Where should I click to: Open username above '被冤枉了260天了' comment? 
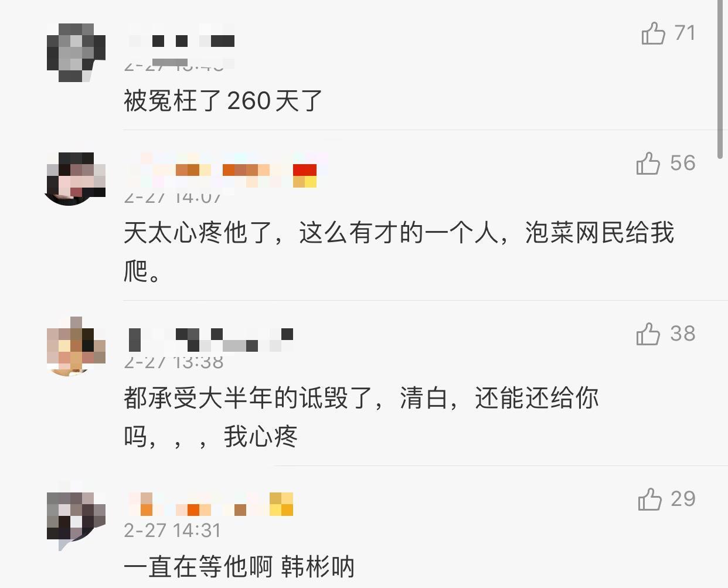pos(182,40)
